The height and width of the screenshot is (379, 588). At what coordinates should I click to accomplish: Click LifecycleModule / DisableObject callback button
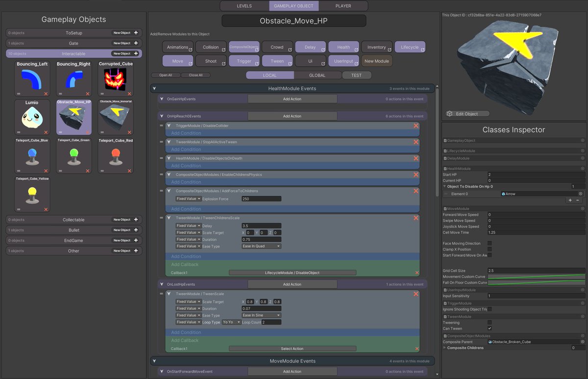tap(293, 273)
